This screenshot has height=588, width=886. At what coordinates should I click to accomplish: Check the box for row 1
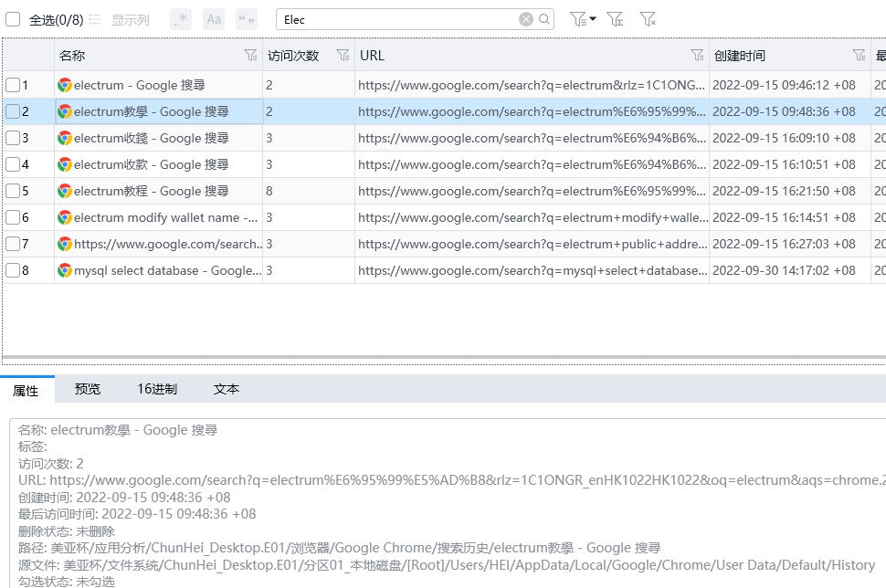tap(13, 85)
